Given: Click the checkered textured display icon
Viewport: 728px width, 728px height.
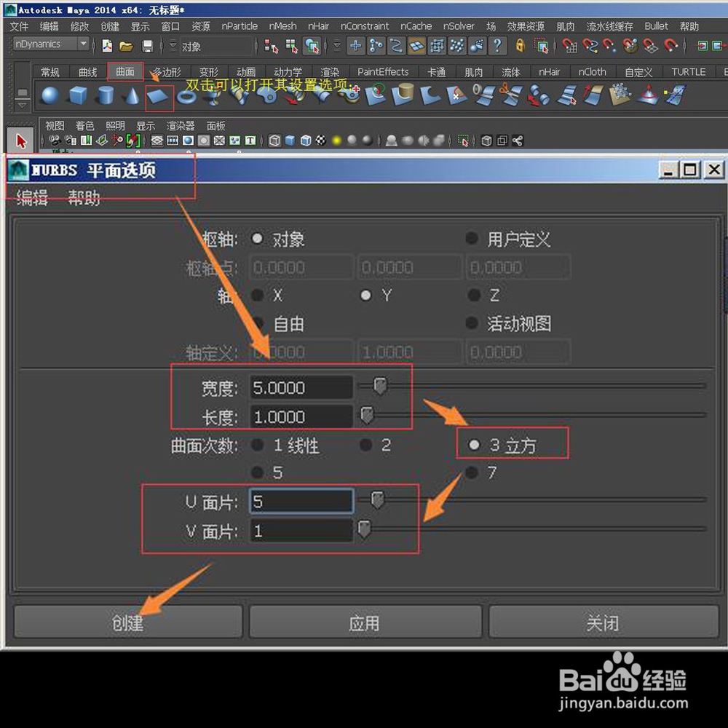Looking at the screenshot, I should pyautogui.click(x=321, y=141).
